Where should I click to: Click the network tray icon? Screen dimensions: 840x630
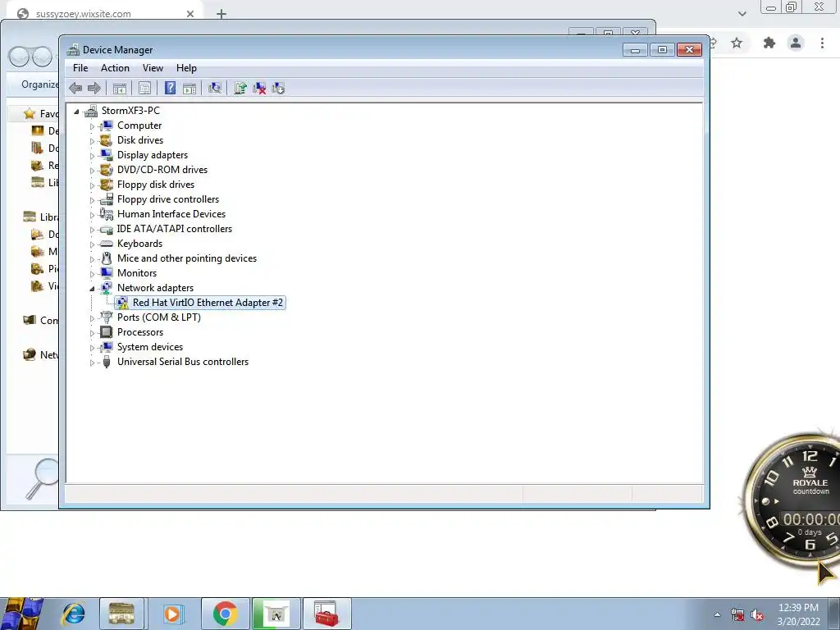coord(737,615)
